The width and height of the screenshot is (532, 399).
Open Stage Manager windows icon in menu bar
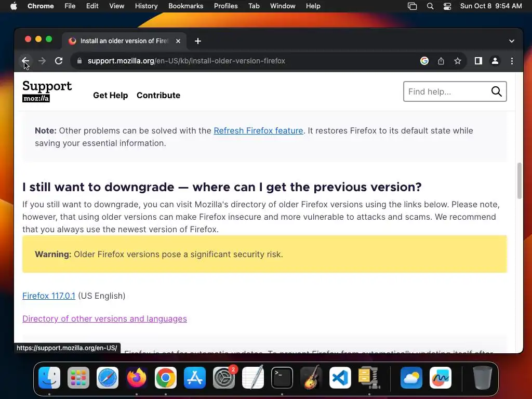point(412,6)
